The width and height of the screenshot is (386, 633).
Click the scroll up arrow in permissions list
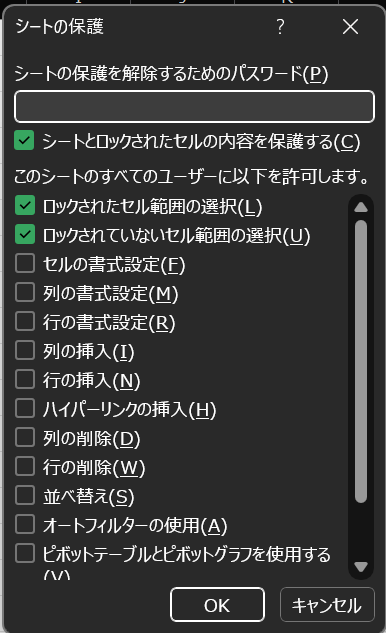click(361, 208)
